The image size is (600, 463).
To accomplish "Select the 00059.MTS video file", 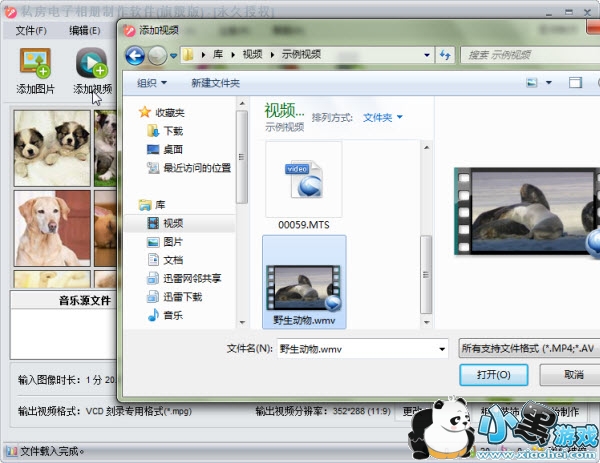I will coord(303,179).
